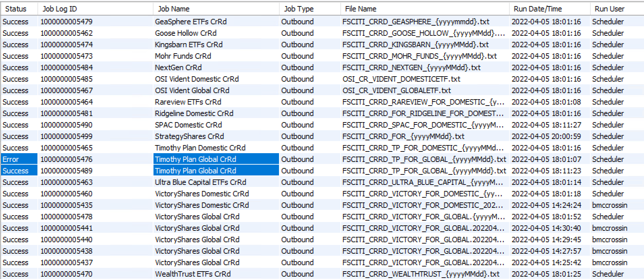Click job log ID 1000000005440
The height and width of the screenshot is (279, 644).
click(x=66, y=240)
